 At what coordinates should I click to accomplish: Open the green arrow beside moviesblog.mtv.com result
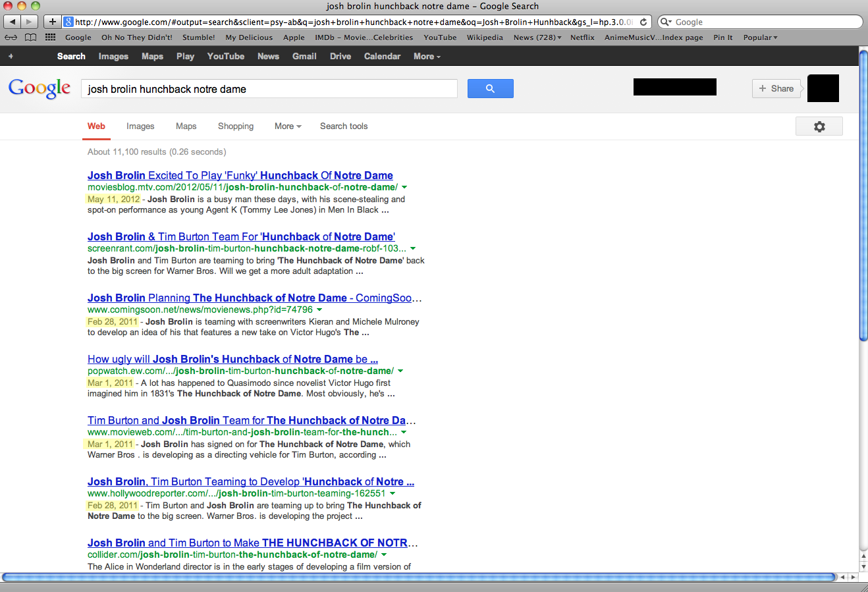tap(404, 188)
